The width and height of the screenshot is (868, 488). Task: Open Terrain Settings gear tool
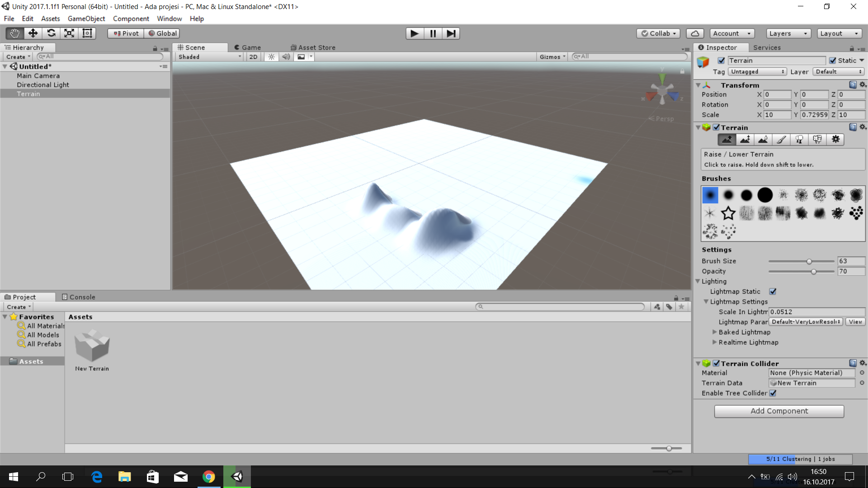click(x=835, y=140)
